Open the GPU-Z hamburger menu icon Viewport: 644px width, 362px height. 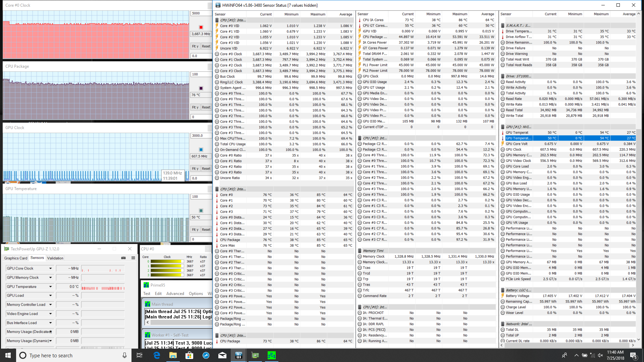(133, 258)
